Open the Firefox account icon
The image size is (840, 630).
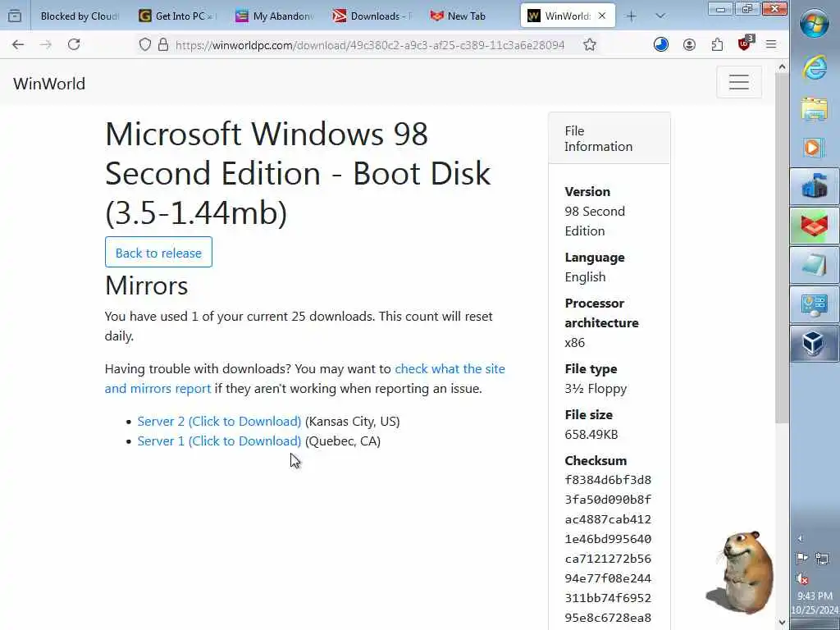click(x=689, y=45)
